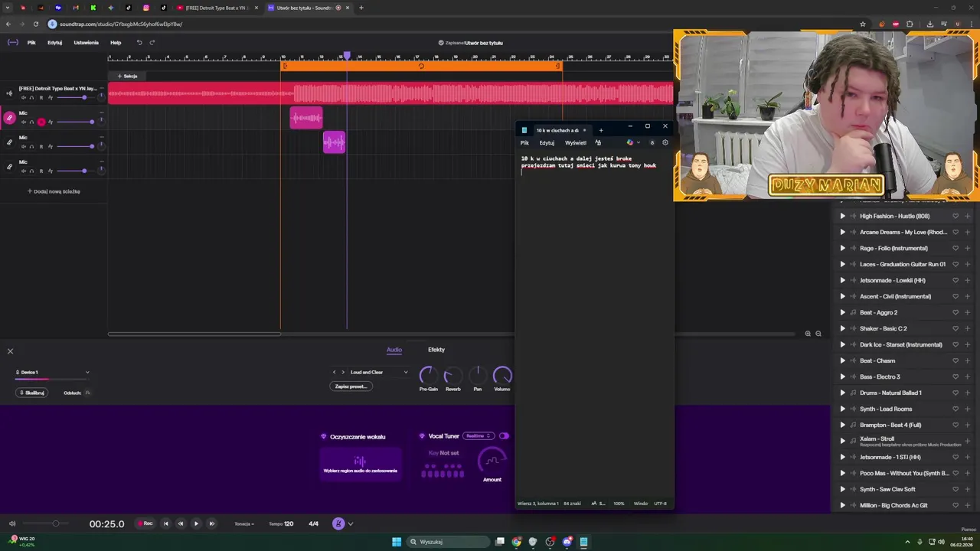Click the Skalibruj button

(x=32, y=393)
